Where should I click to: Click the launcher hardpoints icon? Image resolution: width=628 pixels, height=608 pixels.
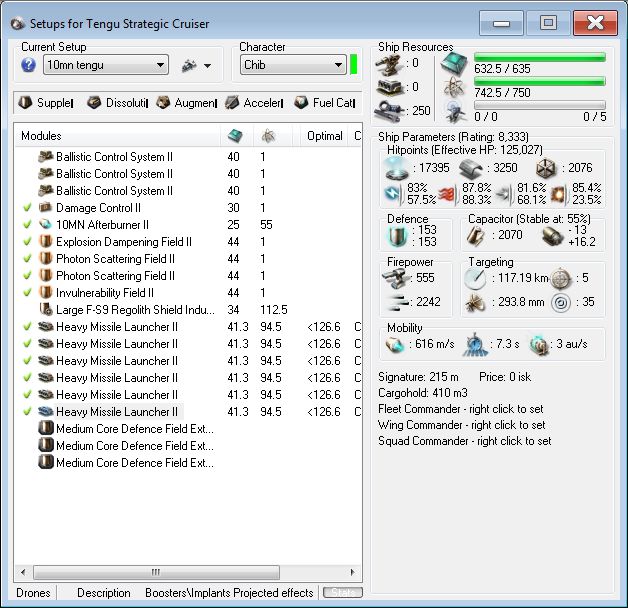point(389,87)
